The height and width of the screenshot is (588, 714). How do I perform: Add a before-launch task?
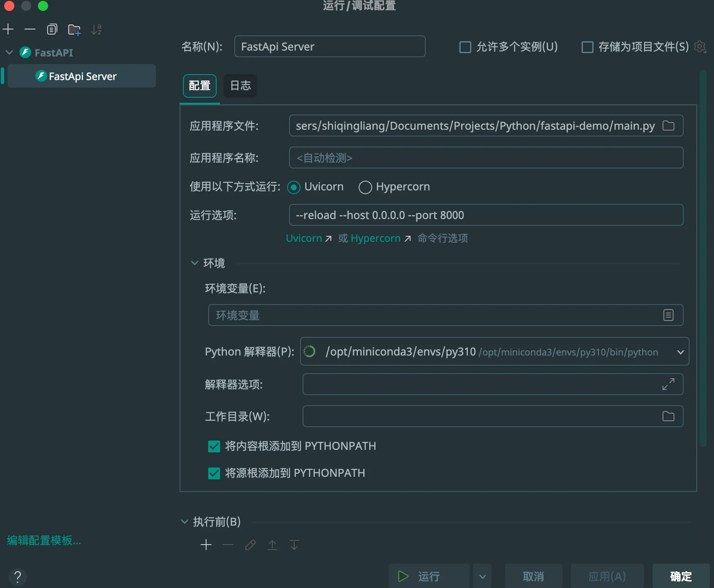click(206, 545)
